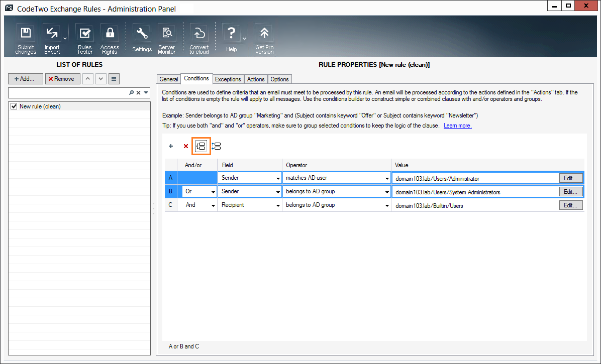Delete condition with red X icon
This screenshot has width=601, height=364.
click(x=186, y=146)
